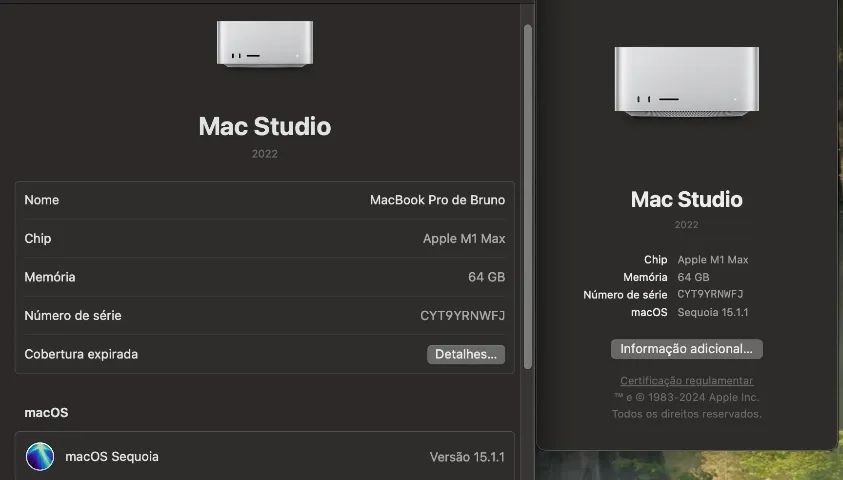The height and width of the screenshot is (480, 843).
Task: Click the Nome row label
Action: click(x=41, y=200)
